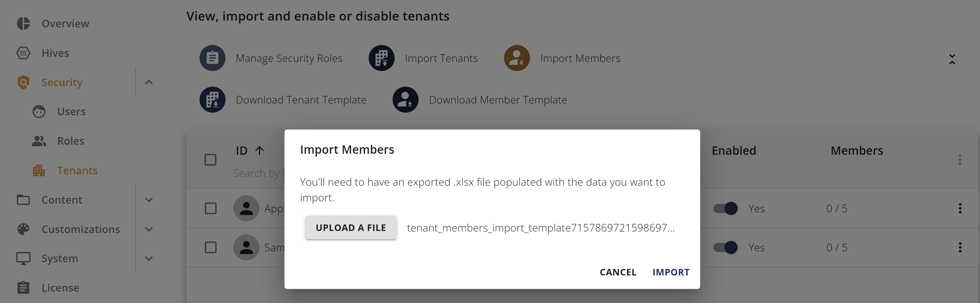Click the Manage Security Roles icon
The image size is (980, 303).
[x=212, y=58]
